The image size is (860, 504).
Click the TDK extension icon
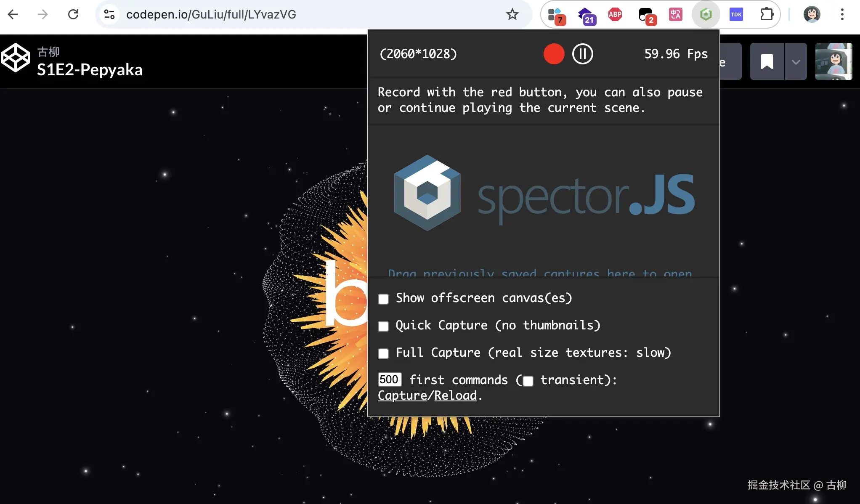coord(736,15)
